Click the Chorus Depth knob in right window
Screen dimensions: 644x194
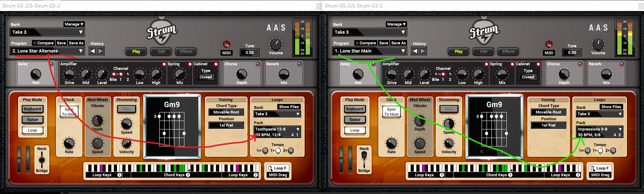click(564, 74)
